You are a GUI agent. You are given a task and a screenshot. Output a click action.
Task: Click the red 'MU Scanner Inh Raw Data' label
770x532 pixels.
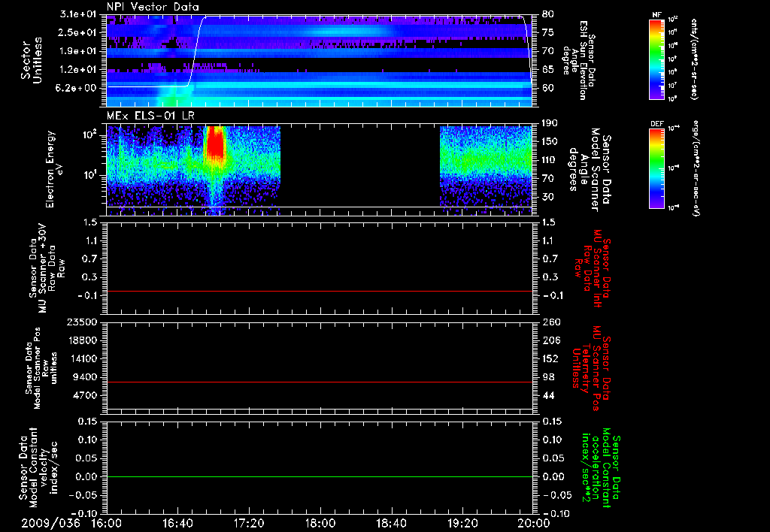(x=593, y=268)
